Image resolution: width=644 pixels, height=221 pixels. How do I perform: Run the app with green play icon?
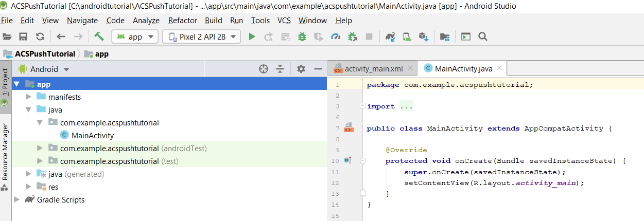(252, 36)
